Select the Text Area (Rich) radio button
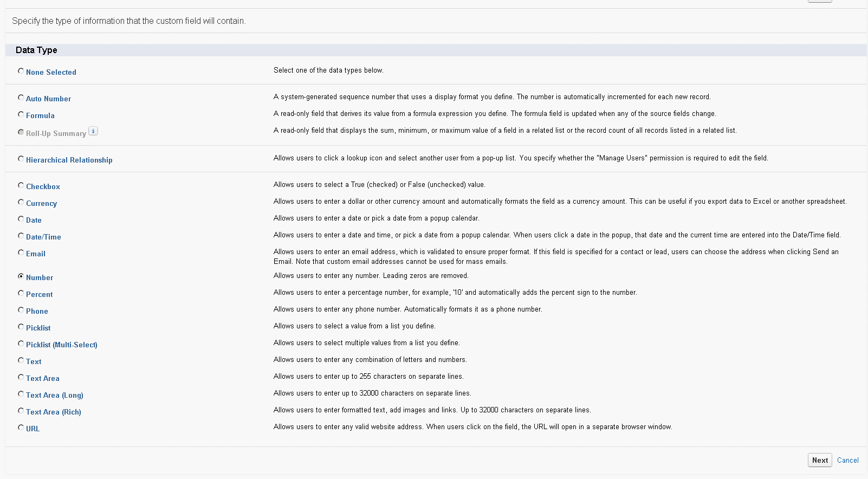The height and width of the screenshot is (479, 868). click(21, 411)
